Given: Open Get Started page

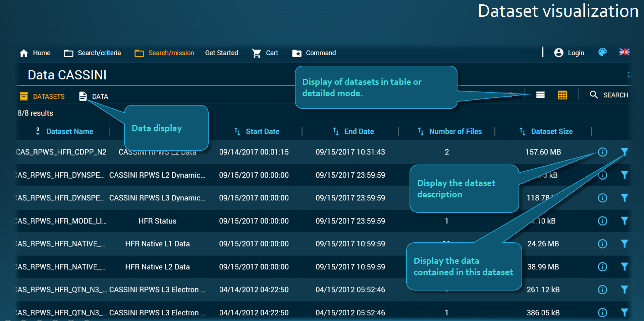Looking at the screenshot, I should [x=222, y=53].
